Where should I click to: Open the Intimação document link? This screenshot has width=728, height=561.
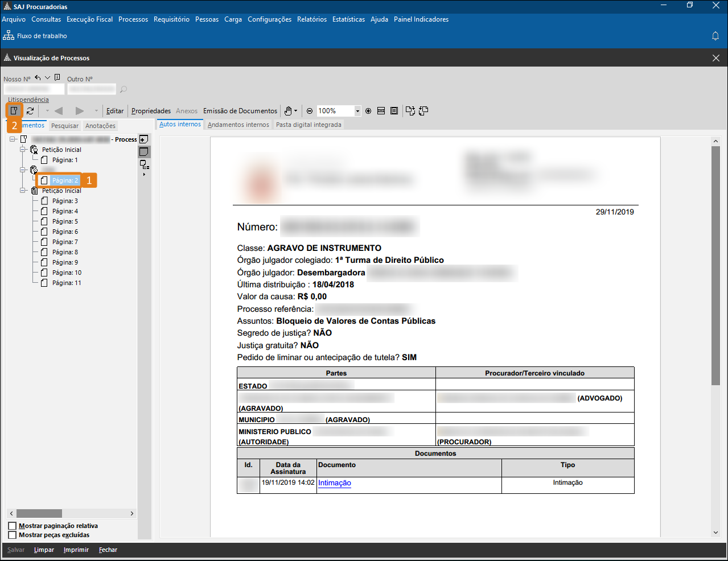click(x=334, y=483)
